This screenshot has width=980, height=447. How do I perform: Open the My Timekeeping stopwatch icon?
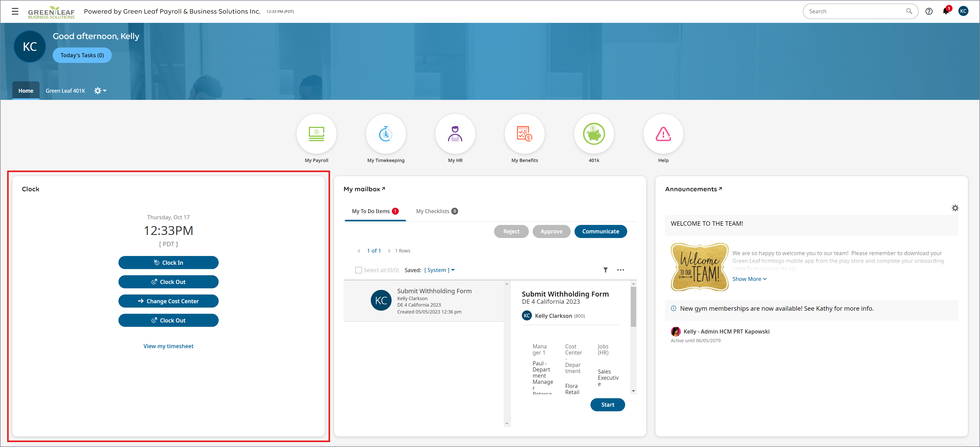pos(385,134)
